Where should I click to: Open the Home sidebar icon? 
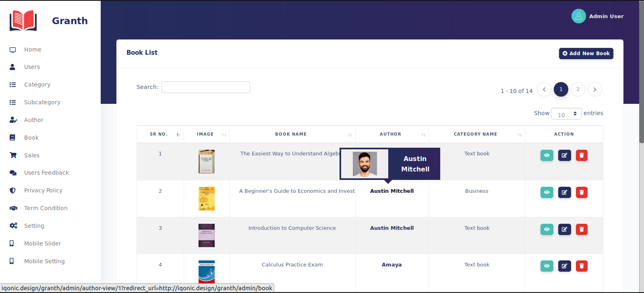(13, 50)
